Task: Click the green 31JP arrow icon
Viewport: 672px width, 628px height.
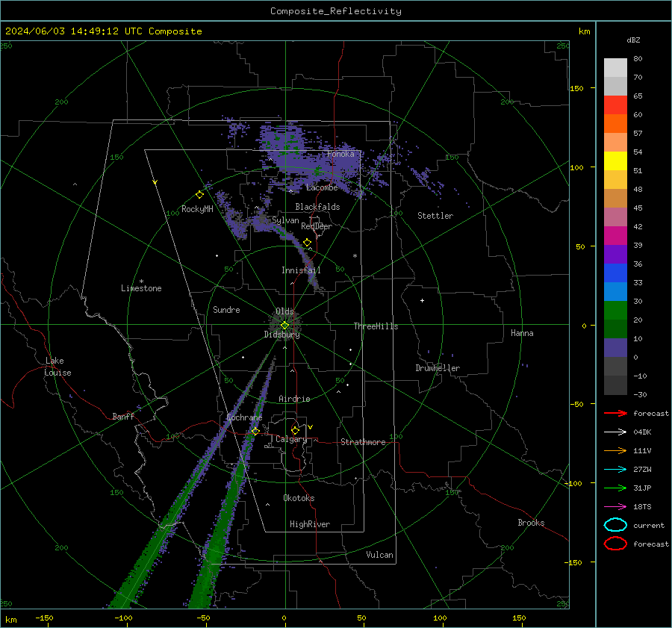Action: (615, 488)
